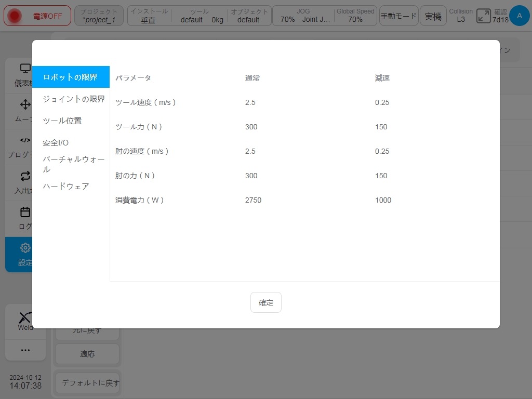Image resolution: width=532 pixels, height=399 pixels.
Task: Open the プロジェクト project_1 selector
Action: (x=99, y=16)
